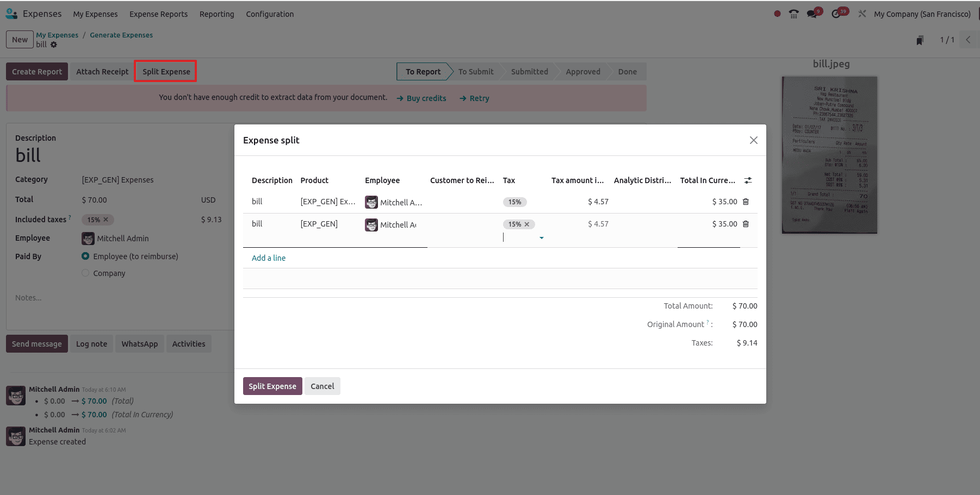Screen dimensions: 980x495
Task: Select Employee (to reimburse) payment option
Action: pyautogui.click(x=85, y=256)
